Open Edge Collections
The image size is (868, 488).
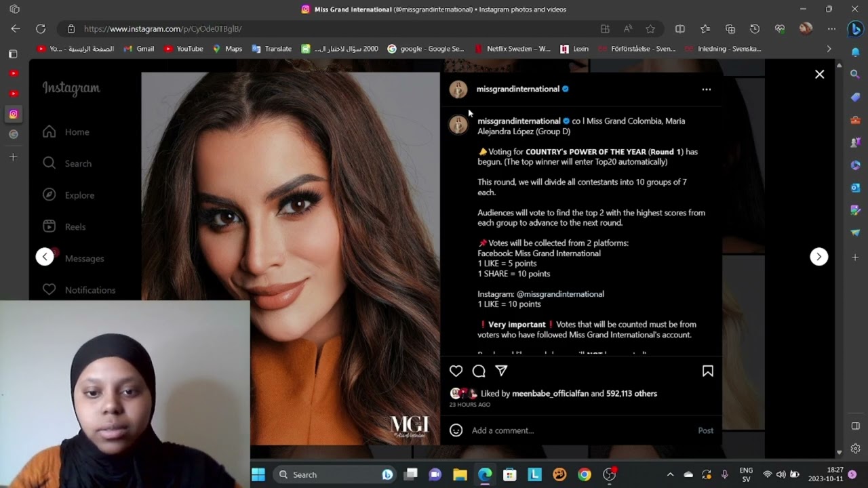[730, 28]
